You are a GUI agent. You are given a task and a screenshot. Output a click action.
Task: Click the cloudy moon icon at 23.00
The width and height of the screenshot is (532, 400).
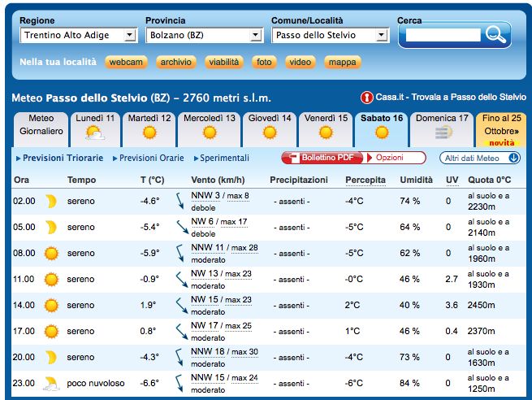click(51, 382)
